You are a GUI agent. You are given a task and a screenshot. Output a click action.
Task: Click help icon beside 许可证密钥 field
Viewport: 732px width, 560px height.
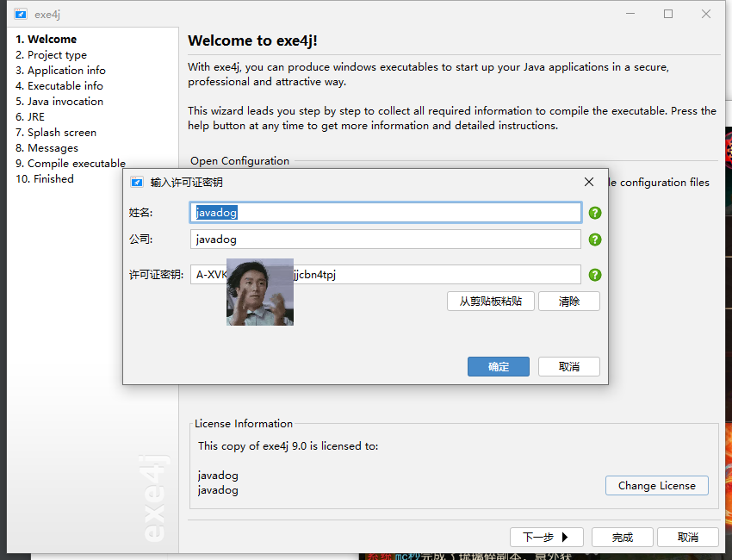point(595,275)
